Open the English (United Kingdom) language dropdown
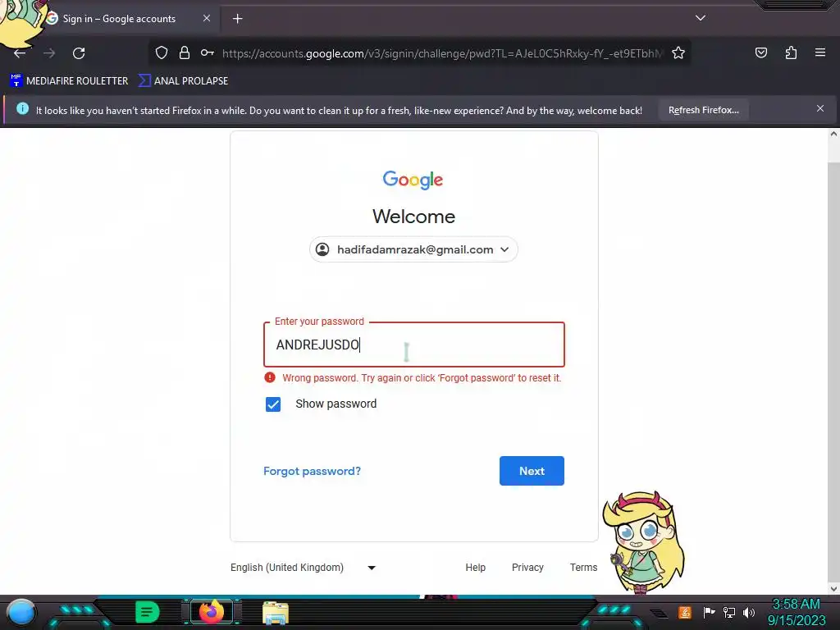The width and height of the screenshot is (840, 630). pyautogui.click(x=303, y=568)
